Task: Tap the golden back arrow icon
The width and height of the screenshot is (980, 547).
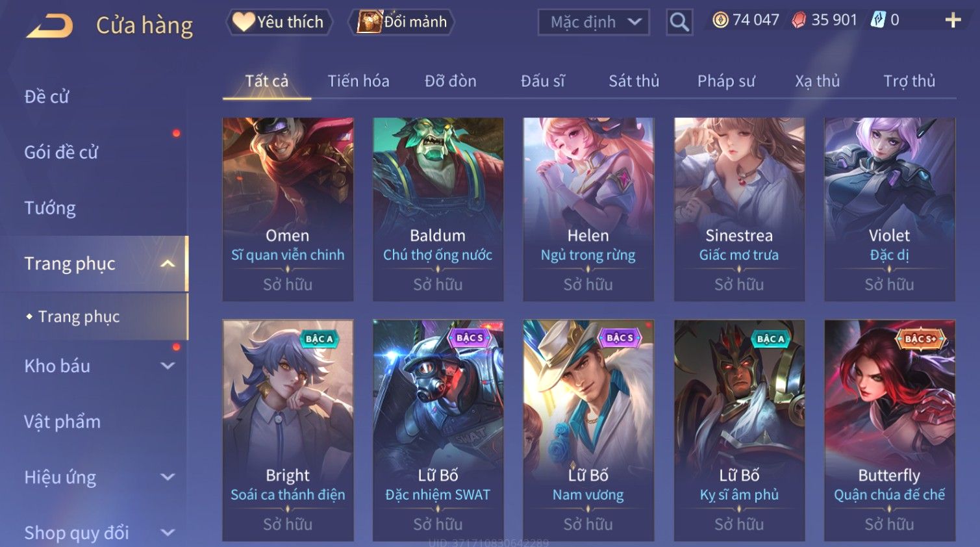Action: (49, 25)
